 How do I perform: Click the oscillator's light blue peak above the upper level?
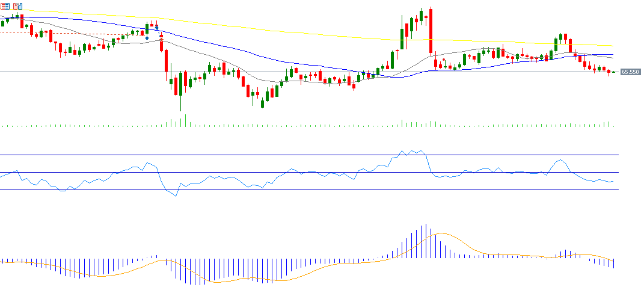coord(402,152)
